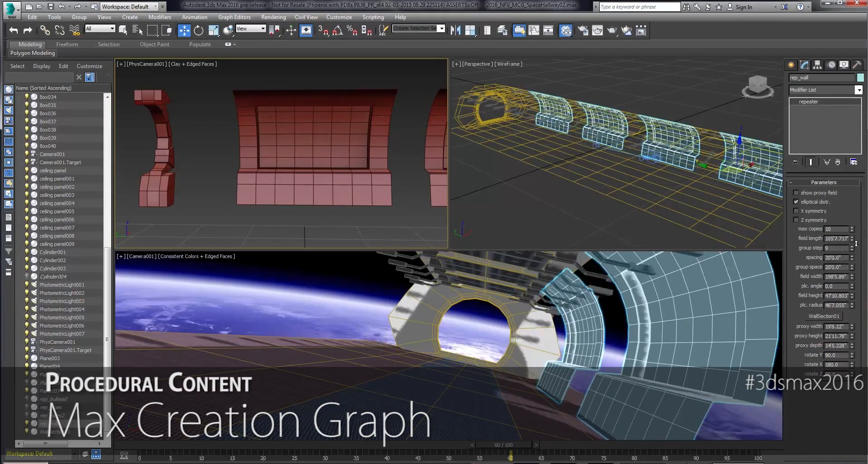Open the Rendering menu
This screenshot has width=868, height=464.
(274, 17)
